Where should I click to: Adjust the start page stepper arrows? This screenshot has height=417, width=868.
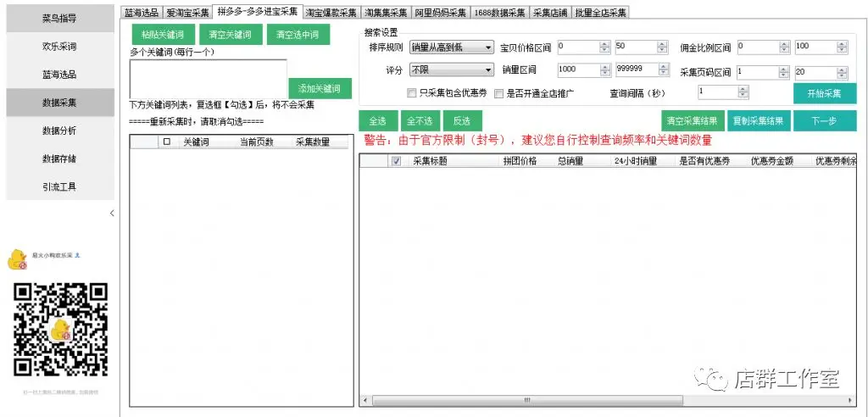[784, 73]
